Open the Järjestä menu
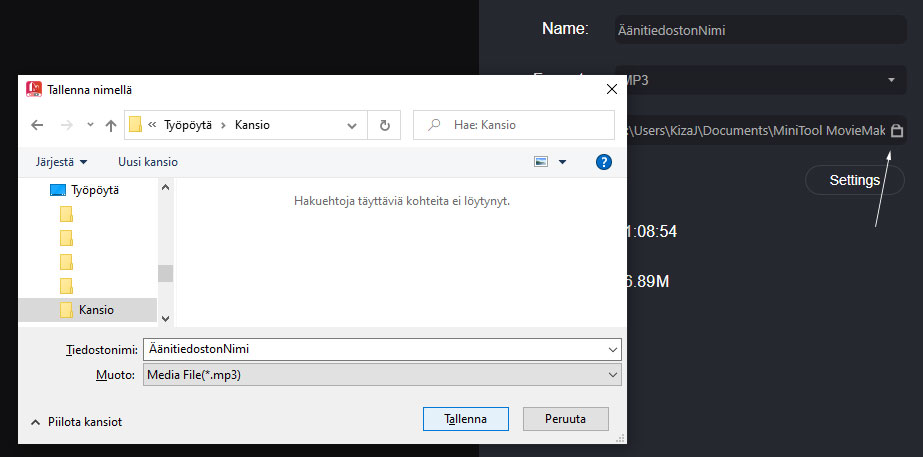Viewport: 923px width, 457px height. click(62, 161)
